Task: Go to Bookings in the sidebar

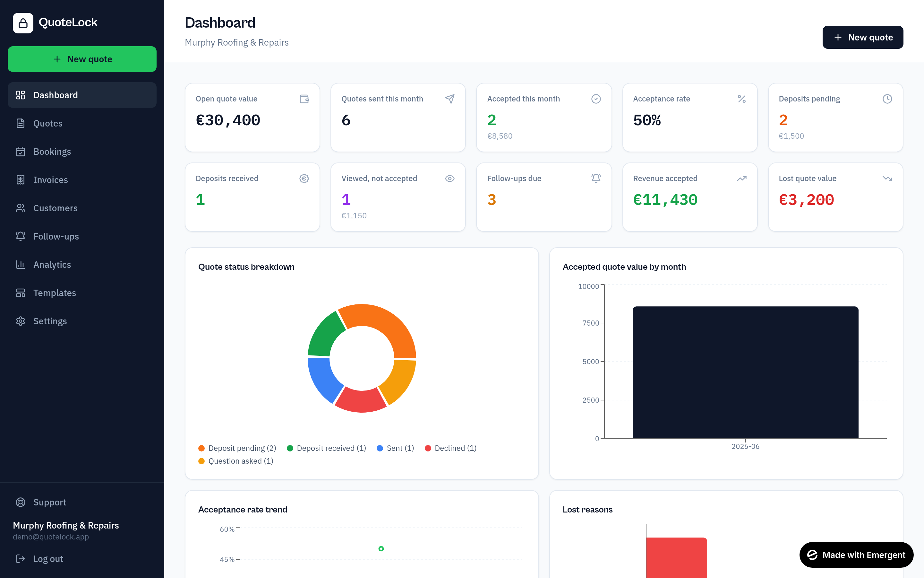Action: pyautogui.click(x=82, y=151)
